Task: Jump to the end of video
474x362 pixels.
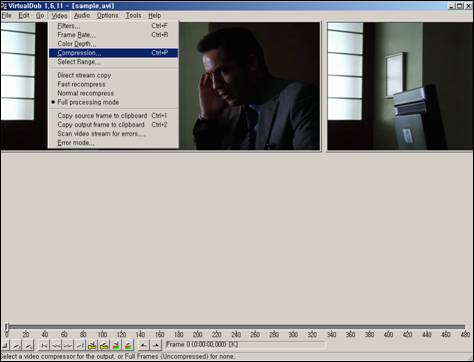Action: click(x=80, y=345)
